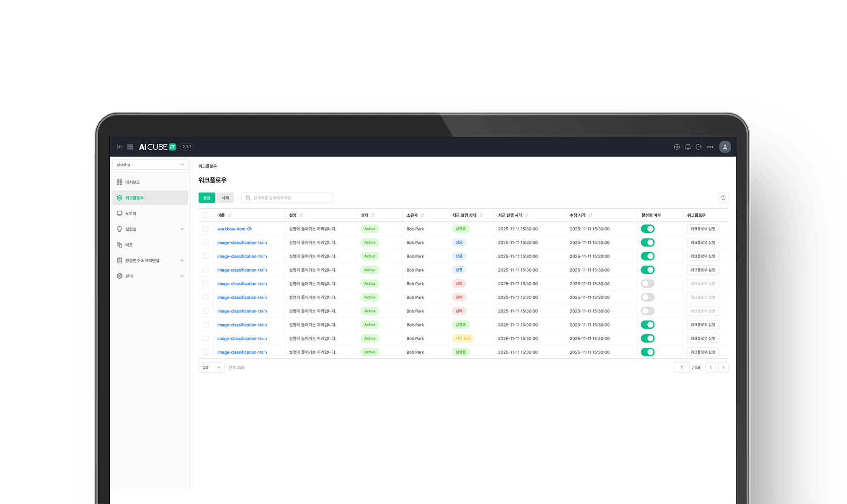
Task: Check the select-all checkbox in the table header
Action: (206, 215)
